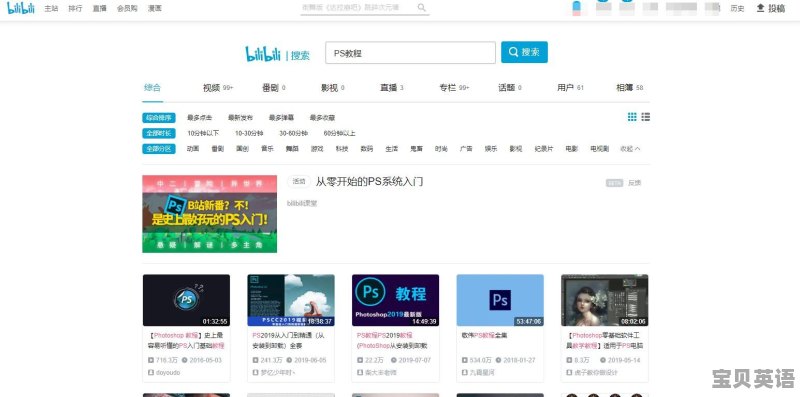Filter by 生活 category
800x397 pixels.
coord(391,149)
